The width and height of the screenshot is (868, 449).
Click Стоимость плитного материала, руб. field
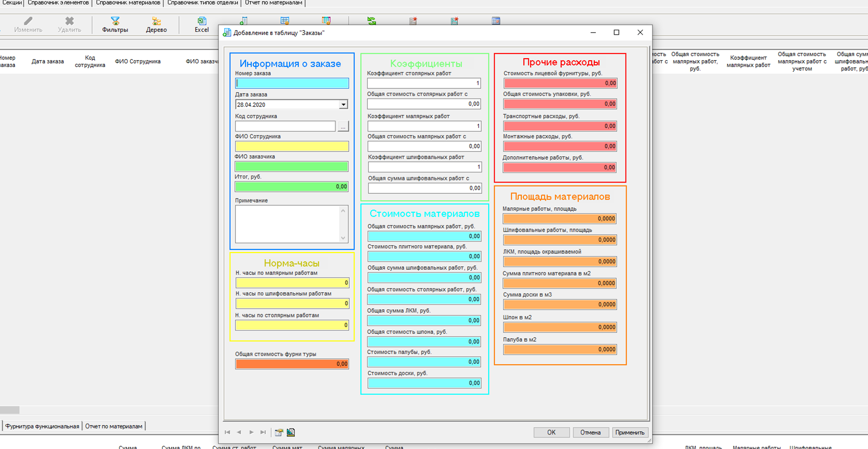424,256
